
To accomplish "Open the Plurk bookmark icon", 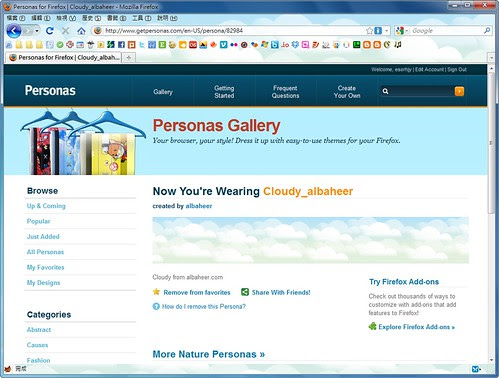I will click(x=131, y=45).
